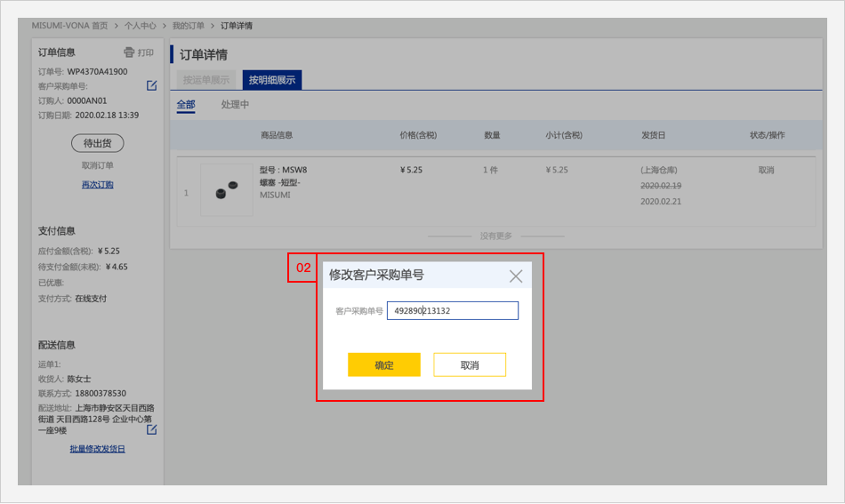Open the MSW8 product thumbnail
Image resolution: width=845 pixels, height=504 pixels.
click(226, 190)
